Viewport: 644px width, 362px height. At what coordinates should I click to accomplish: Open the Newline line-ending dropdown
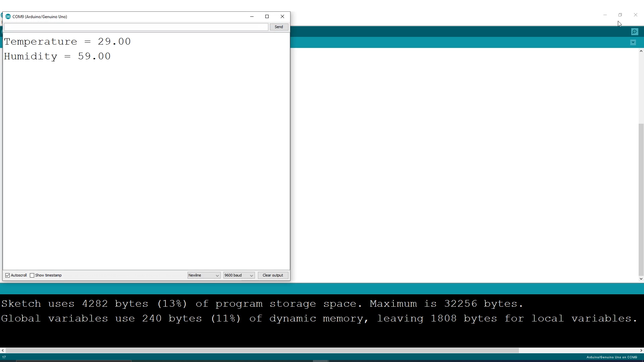(204, 275)
